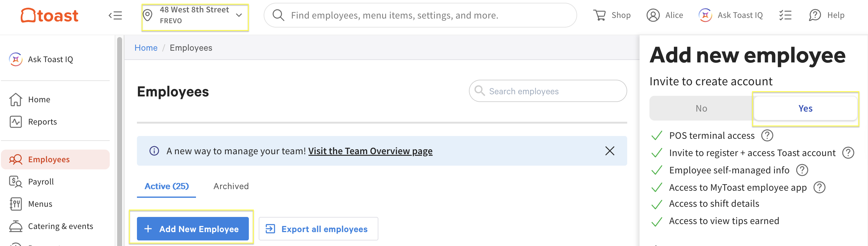Click the magnifier icon in global search

(278, 15)
